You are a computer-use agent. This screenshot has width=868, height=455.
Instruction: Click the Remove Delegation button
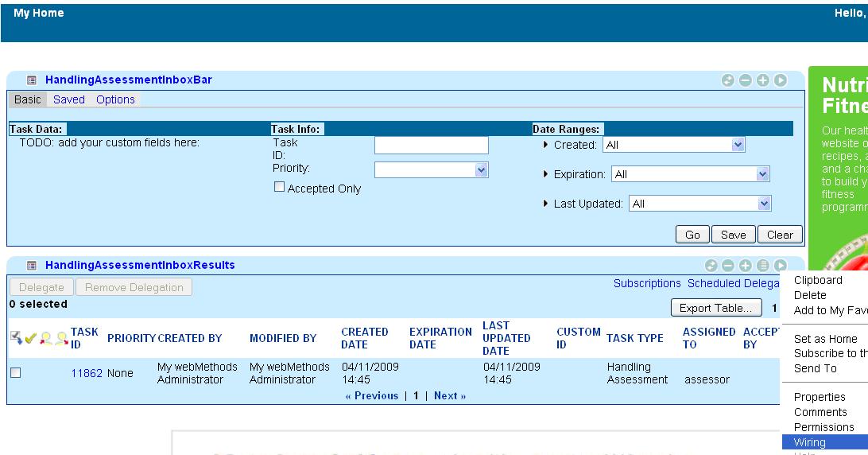(134, 288)
